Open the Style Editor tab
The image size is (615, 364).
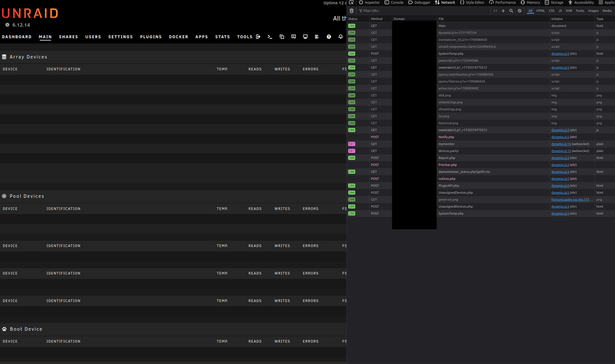coord(472,2)
